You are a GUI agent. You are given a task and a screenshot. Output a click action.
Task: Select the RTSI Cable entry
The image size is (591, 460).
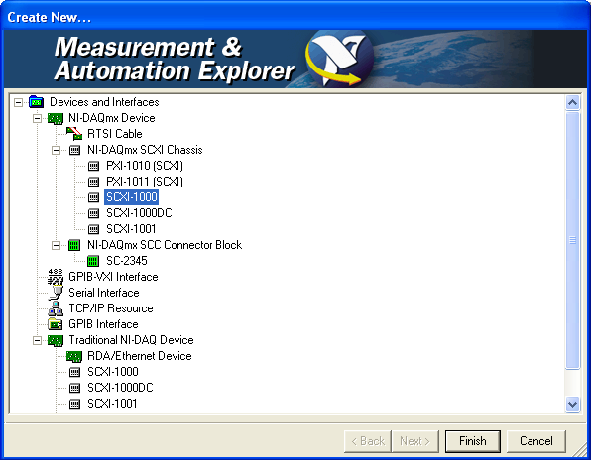point(115,134)
